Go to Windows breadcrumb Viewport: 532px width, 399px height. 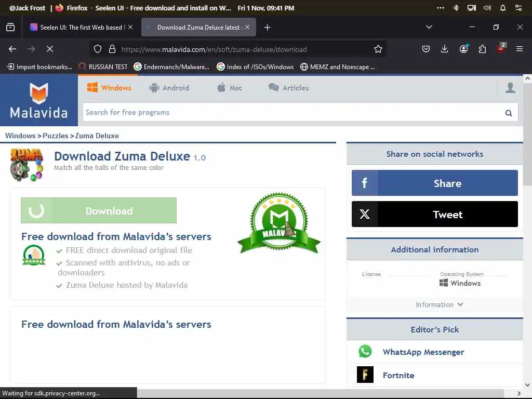point(20,136)
